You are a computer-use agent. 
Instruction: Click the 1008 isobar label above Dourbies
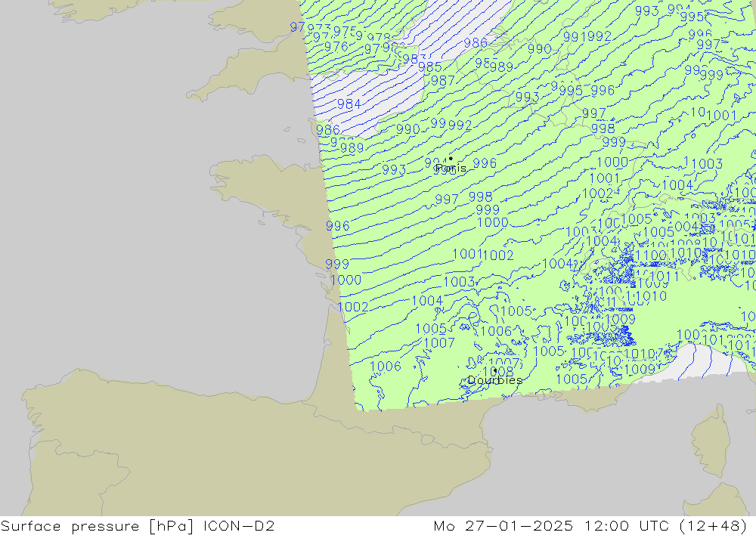[x=498, y=371]
